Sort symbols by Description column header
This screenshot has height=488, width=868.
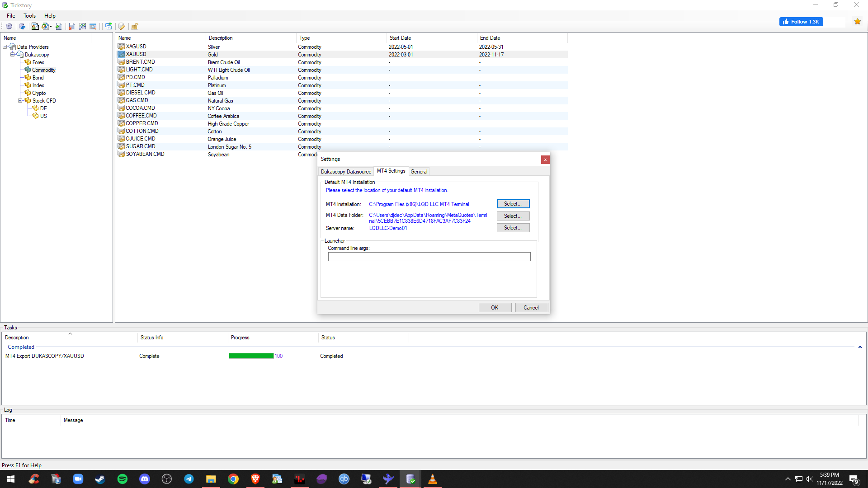click(251, 38)
